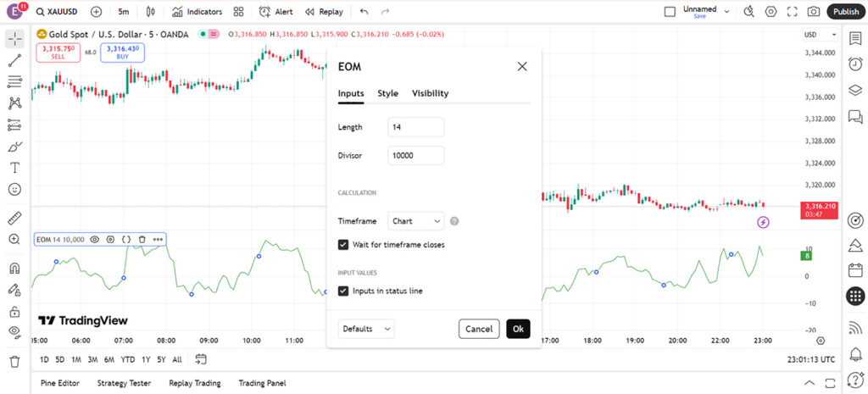This screenshot has width=868, height=394.
Task: Collapse the bottom panel chevron
Action: coord(810,383)
